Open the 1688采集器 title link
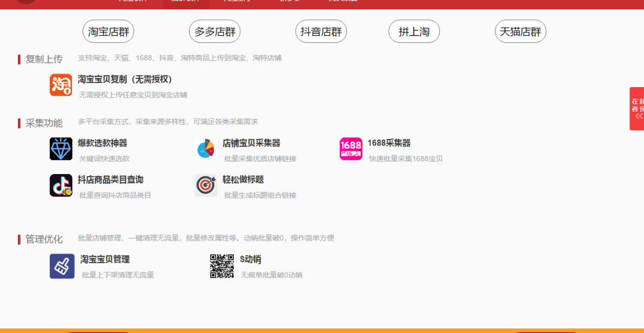The height and width of the screenshot is (333, 644). click(x=389, y=143)
